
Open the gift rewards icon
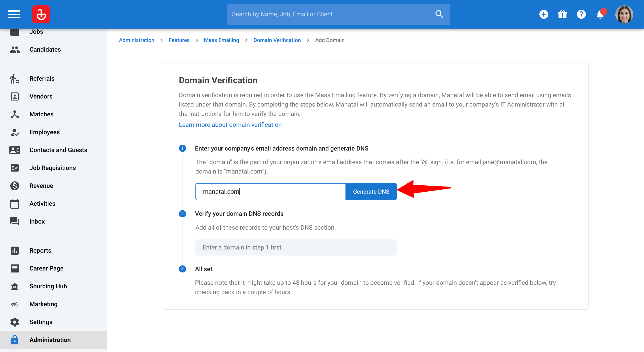(x=562, y=14)
